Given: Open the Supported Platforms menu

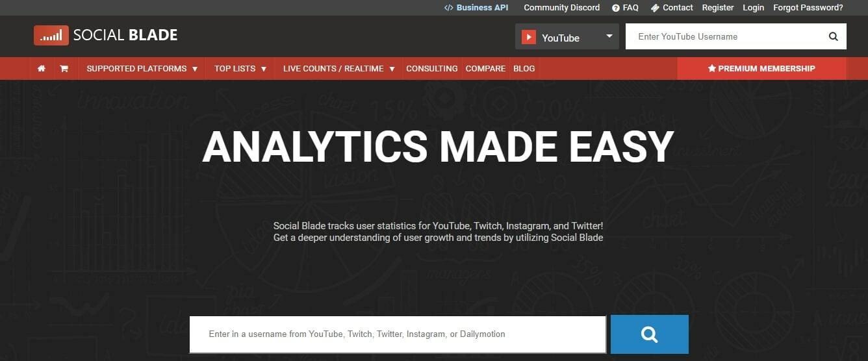Looking at the screenshot, I should click(x=142, y=68).
